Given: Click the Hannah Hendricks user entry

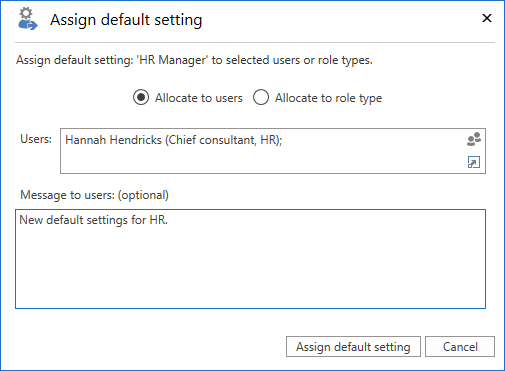Looking at the screenshot, I should click(x=174, y=140).
